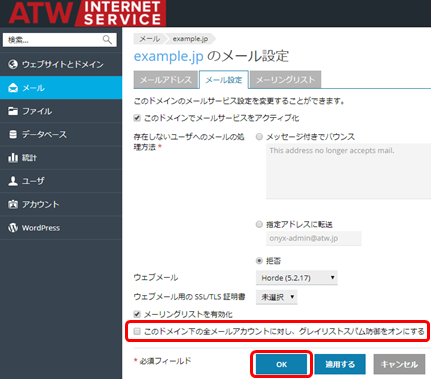Click the 存在しないユーザへのメールの処理方法 label
Viewport: 431px width, 379px height.
tap(189, 142)
